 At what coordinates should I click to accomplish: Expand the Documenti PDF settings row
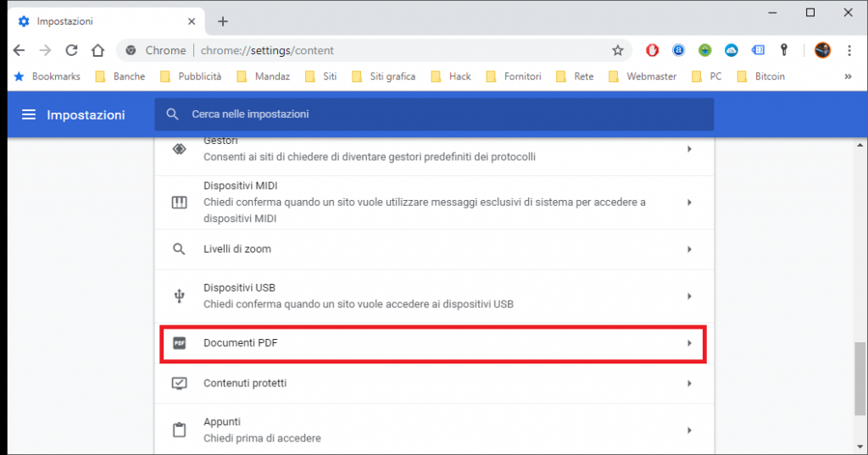(x=689, y=343)
